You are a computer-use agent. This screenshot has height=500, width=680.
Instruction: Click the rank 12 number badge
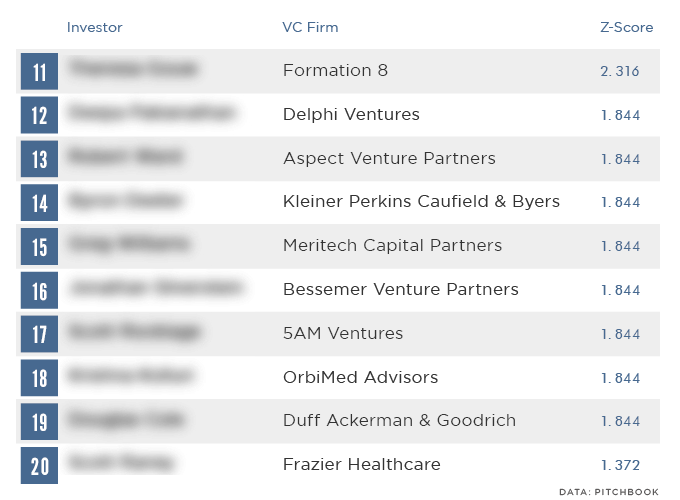coord(39,115)
